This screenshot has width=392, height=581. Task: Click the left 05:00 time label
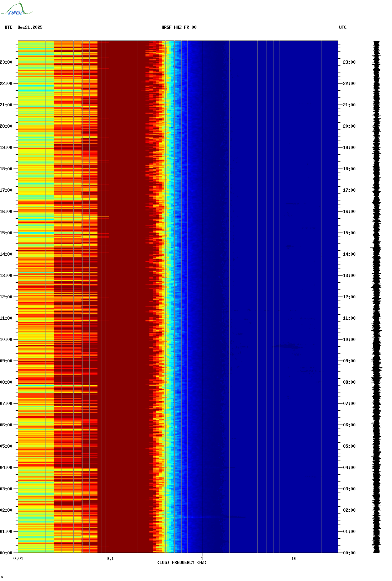pyautogui.click(x=6, y=446)
